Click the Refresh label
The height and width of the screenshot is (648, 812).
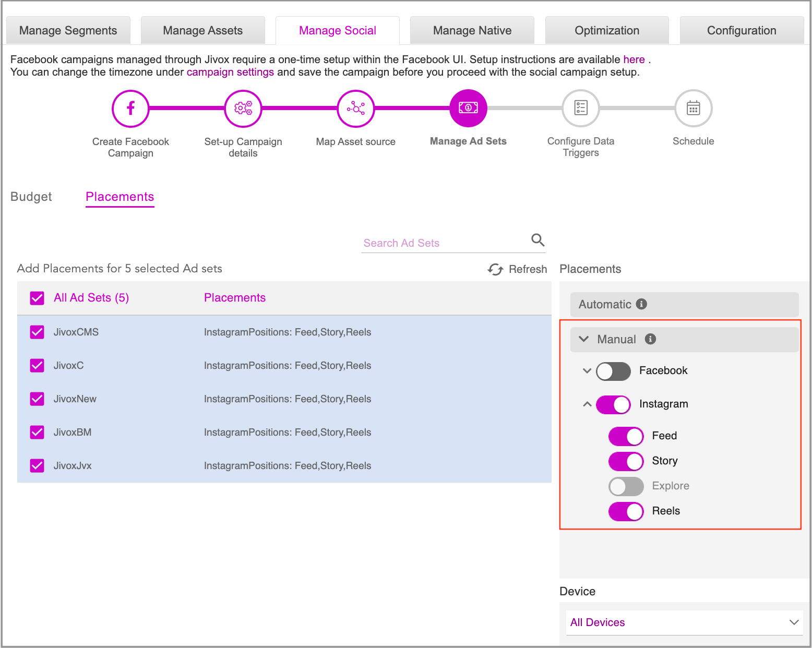[x=528, y=269]
